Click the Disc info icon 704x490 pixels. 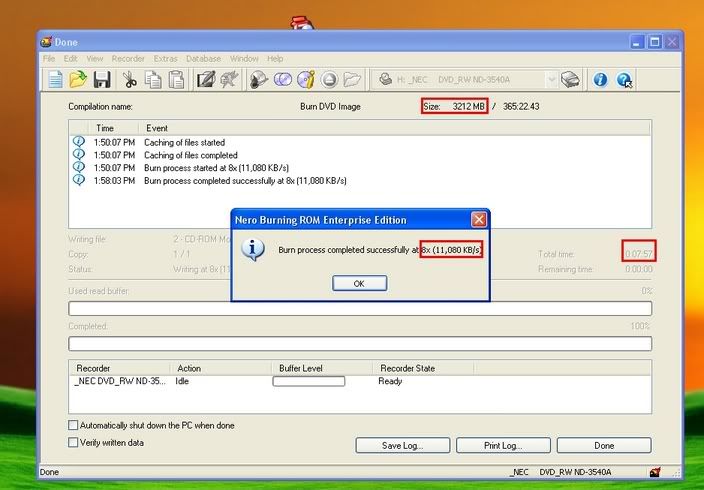306,80
